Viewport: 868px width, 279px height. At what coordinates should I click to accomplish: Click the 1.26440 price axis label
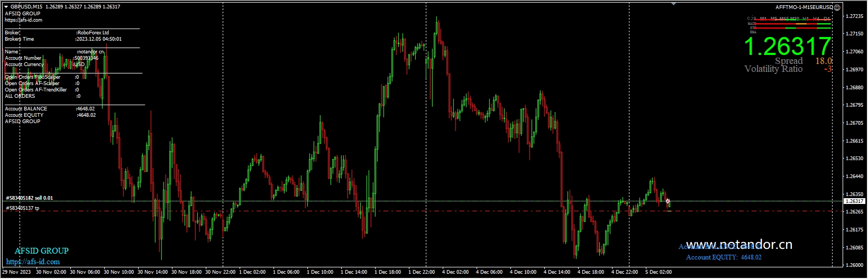tap(855, 176)
